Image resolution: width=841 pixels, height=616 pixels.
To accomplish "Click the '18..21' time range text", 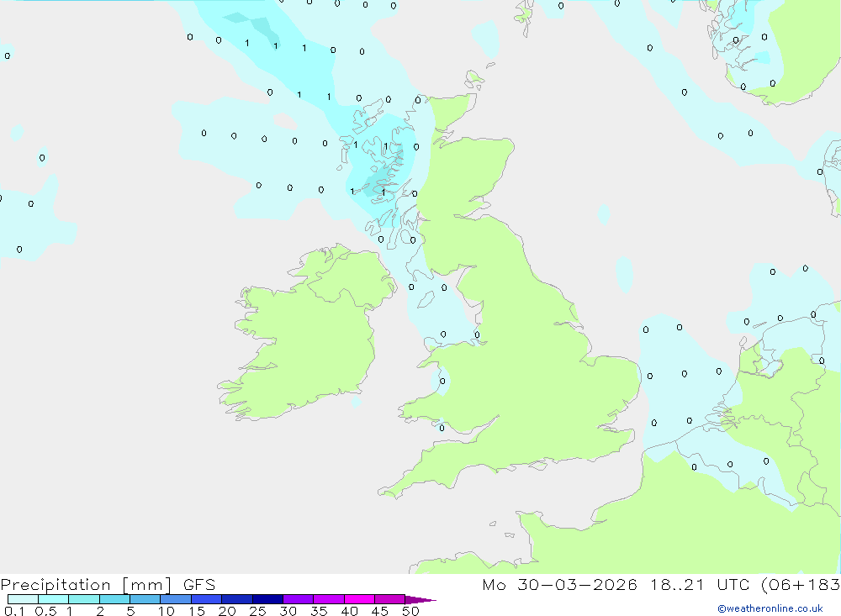I will (x=677, y=584).
